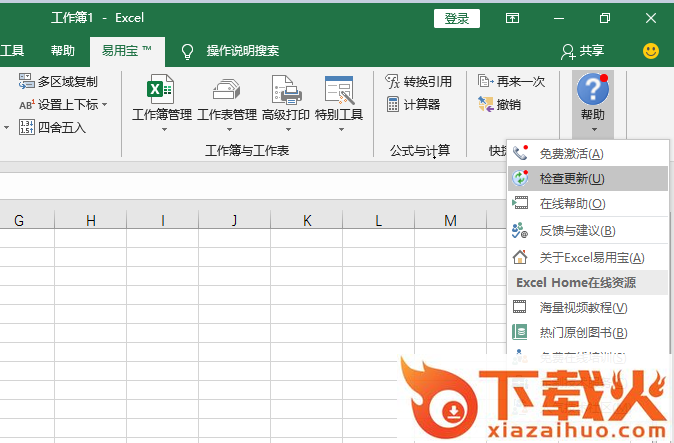
Task: Click the Round (四舍五入) icon
Action: [26, 127]
